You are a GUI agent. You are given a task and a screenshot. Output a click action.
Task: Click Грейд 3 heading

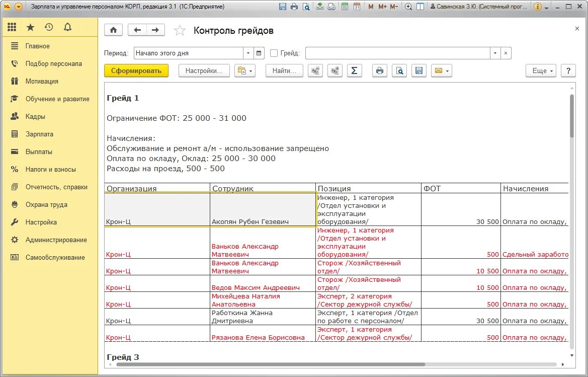[123, 357]
